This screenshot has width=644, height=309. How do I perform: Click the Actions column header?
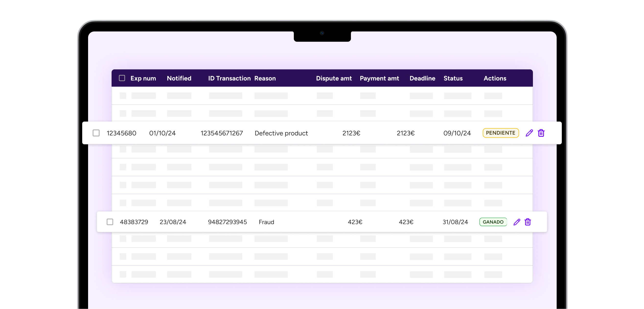click(x=495, y=78)
